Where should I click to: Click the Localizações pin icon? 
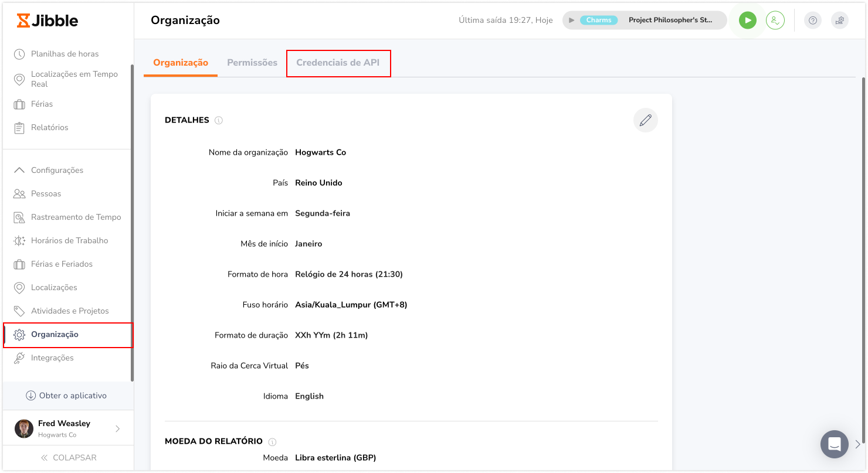pos(19,288)
